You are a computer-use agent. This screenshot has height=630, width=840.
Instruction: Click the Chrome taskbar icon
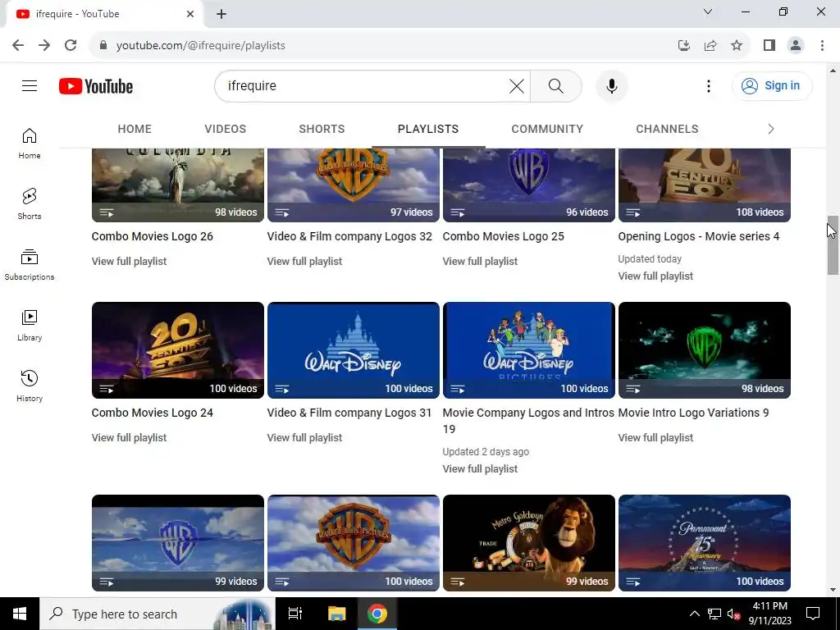(377, 614)
